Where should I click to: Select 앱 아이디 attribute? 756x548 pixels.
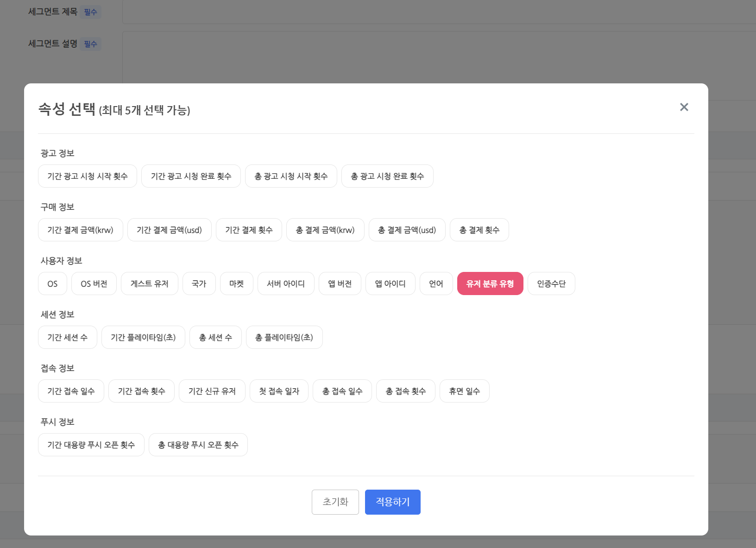[391, 283]
